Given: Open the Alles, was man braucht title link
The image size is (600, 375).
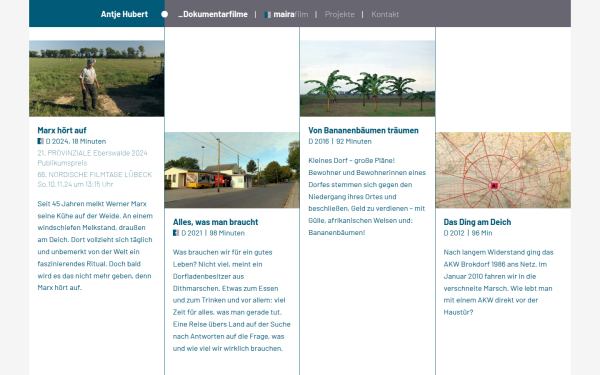Looking at the screenshot, I should point(215,222).
